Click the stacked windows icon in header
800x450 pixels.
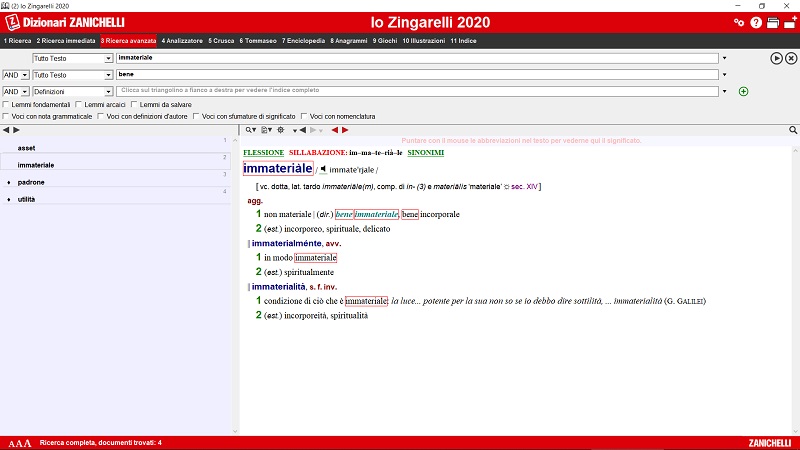click(x=773, y=22)
